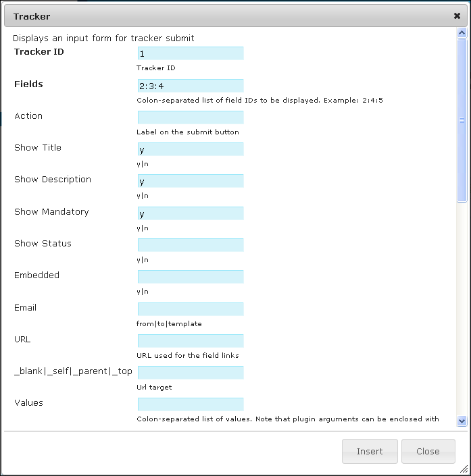The height and width of the screenshot is (476, 471).
Task: Click the Action input field
Action: click(x=191, y=117)
